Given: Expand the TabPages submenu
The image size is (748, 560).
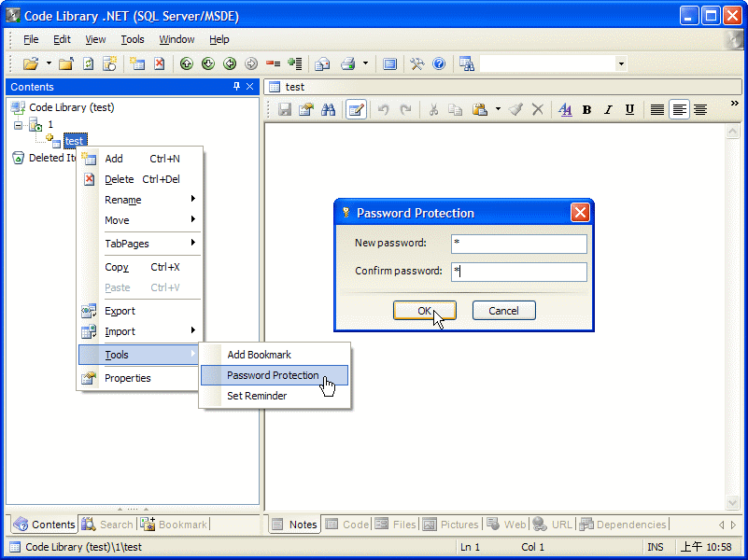Looking at the screenshot, I should pyautogui.click(x=139, y=244).
